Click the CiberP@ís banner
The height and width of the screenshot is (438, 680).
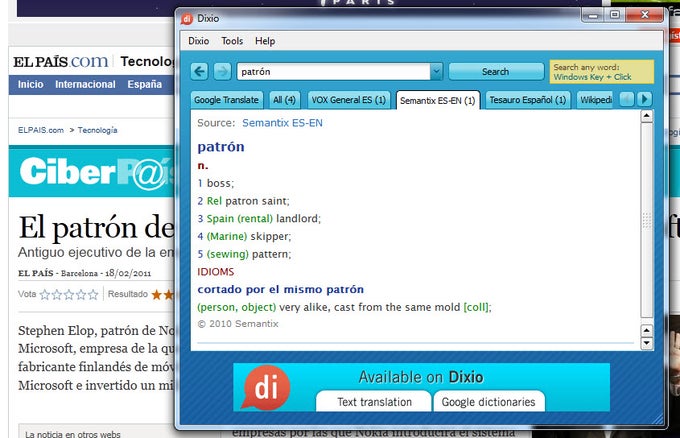pyautogui.click(x=92, y=171)
